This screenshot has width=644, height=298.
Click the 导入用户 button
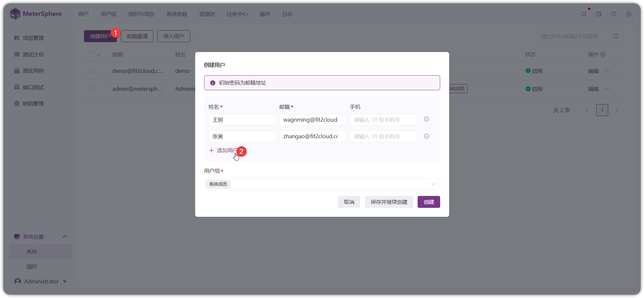pyautogui.click(x=174, y=36)
